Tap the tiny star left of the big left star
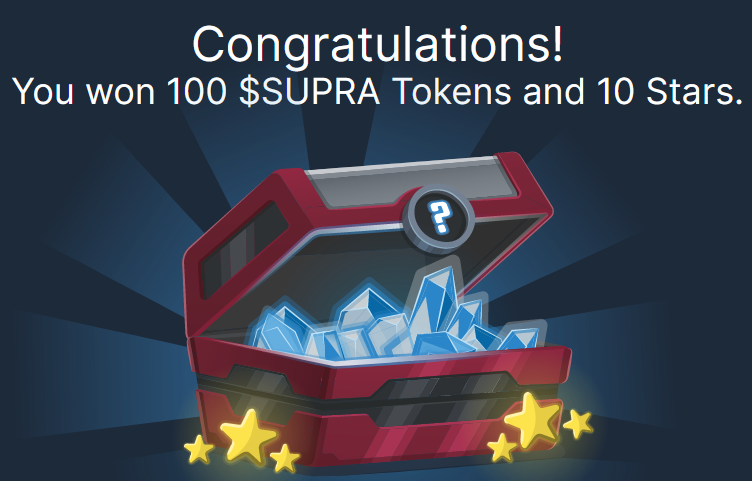Viewport: 752px width, 481px height. click(x=199, y=449)
